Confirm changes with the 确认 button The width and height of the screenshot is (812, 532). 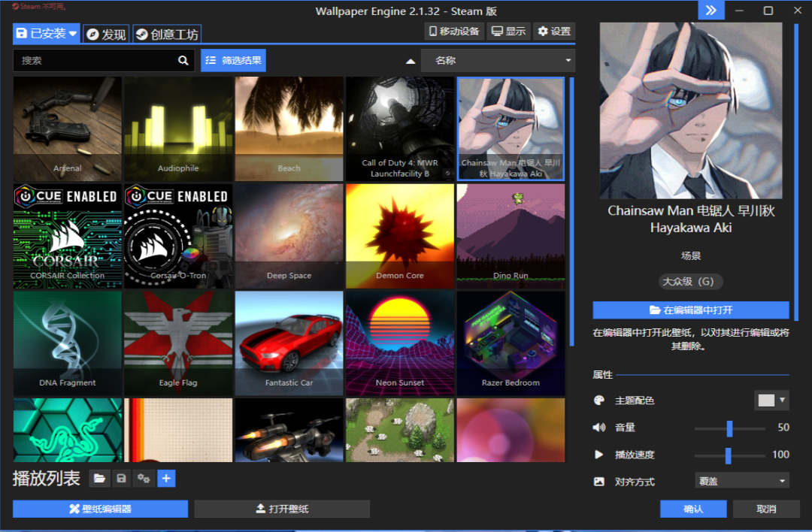coord(693,509)
